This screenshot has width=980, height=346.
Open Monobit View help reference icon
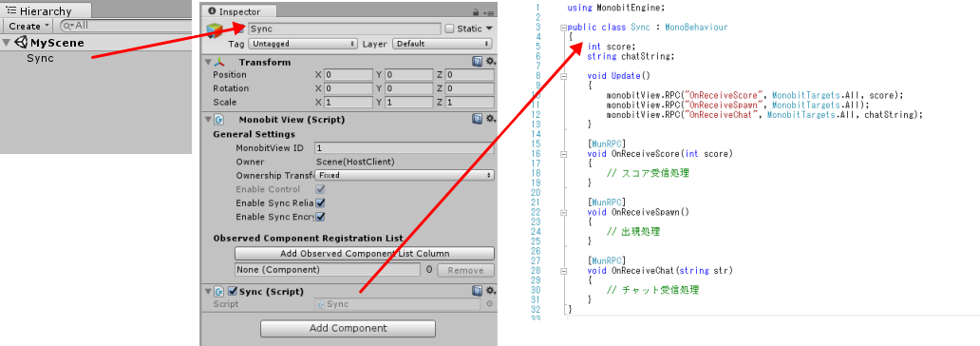[x=477, y=119]
